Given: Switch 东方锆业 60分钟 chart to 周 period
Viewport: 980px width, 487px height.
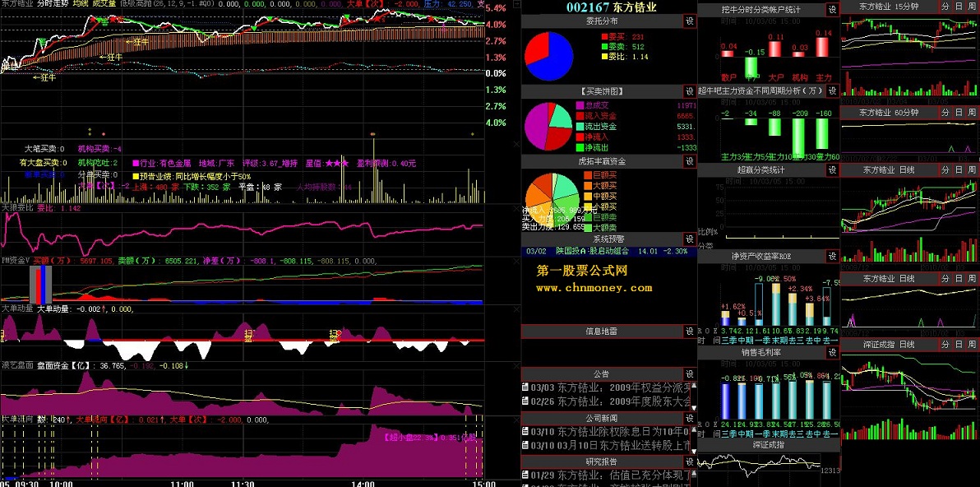Looking at the screenshot, I should pos(973,113).
